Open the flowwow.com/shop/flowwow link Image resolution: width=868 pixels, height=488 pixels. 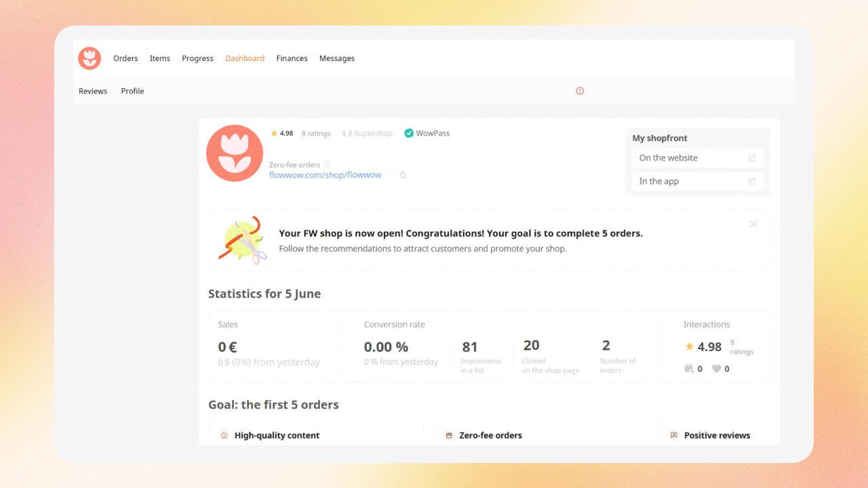pyautogui.click(x=325, y=175)
